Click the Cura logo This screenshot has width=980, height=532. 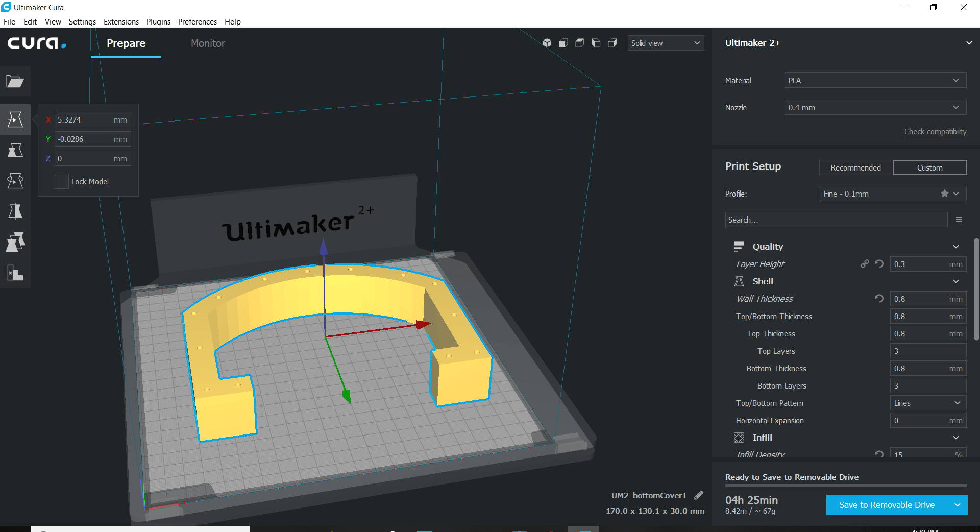point(37,43)
